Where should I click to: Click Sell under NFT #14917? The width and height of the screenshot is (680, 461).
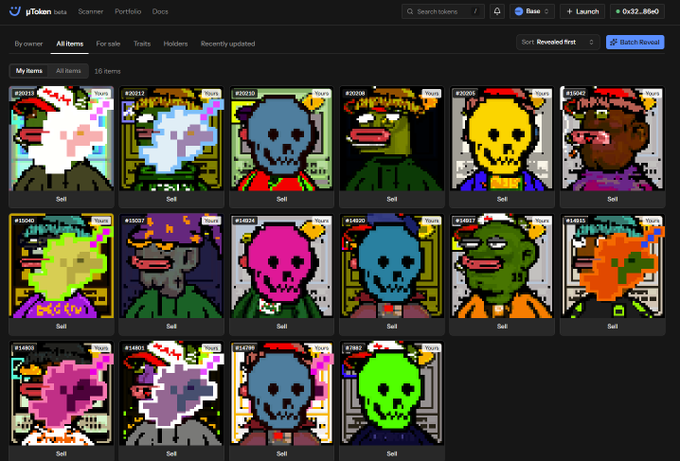[x=502, y=326]
